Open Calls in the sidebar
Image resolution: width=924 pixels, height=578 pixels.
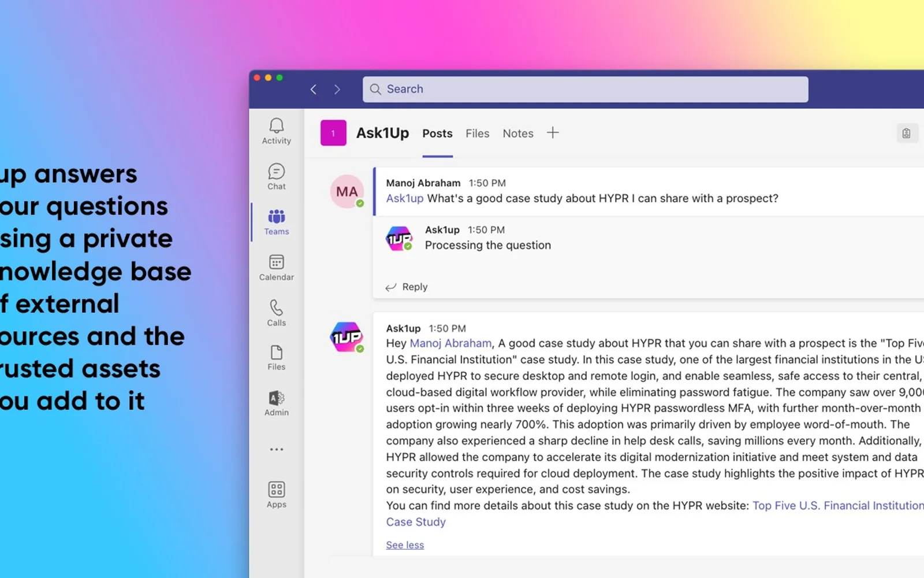276,313
